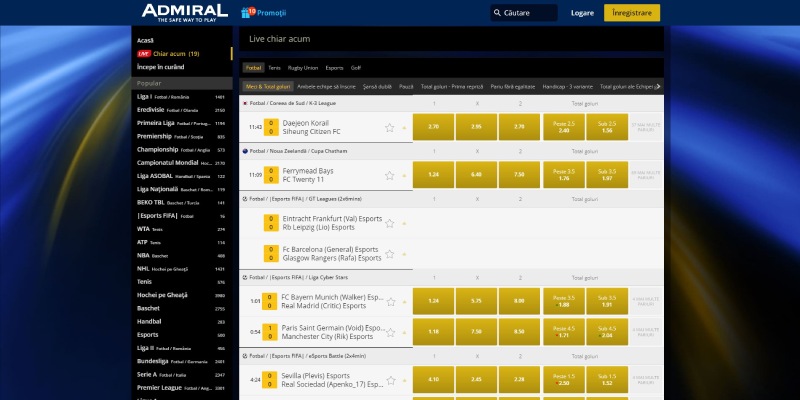
Task: Open the Promoții gift icon
Action: (x=248, y=12)
